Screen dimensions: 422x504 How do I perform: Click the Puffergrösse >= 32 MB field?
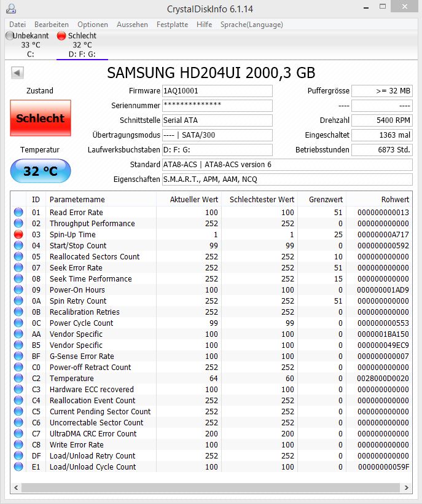pyautogui.click(x=382, y=91)
